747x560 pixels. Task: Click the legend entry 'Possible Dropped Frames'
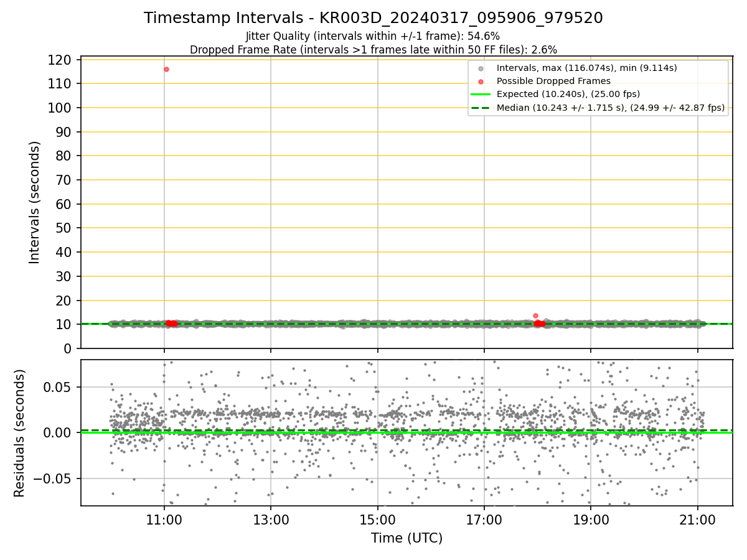pos(553,81)
